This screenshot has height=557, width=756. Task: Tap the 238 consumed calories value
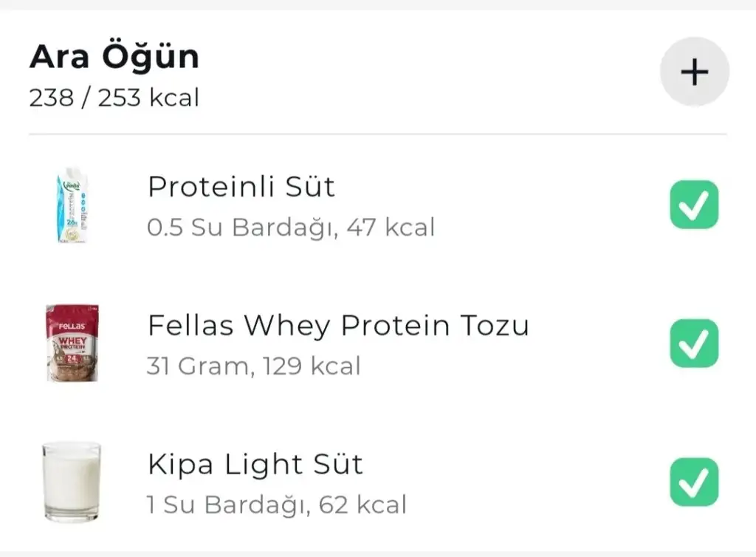point(51,98)
